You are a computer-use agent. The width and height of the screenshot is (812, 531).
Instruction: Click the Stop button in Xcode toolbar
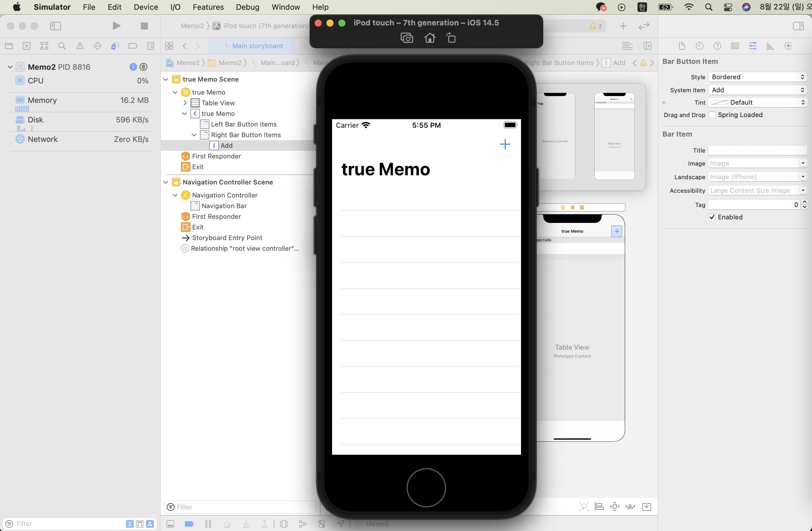tap(144, 26)
